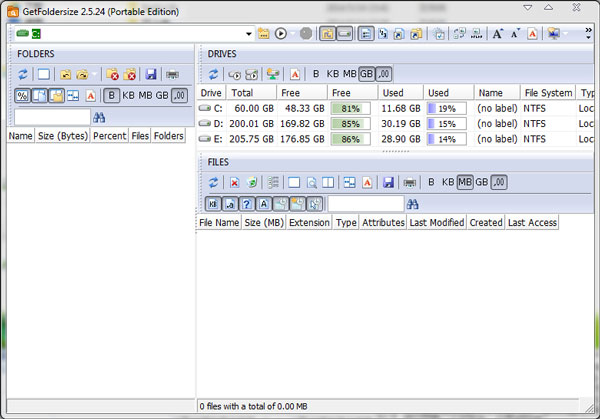This screenshot has width=600, height=419.
Task: Toggle the files list panel button in the main toolbar
Action: point(366,34)
